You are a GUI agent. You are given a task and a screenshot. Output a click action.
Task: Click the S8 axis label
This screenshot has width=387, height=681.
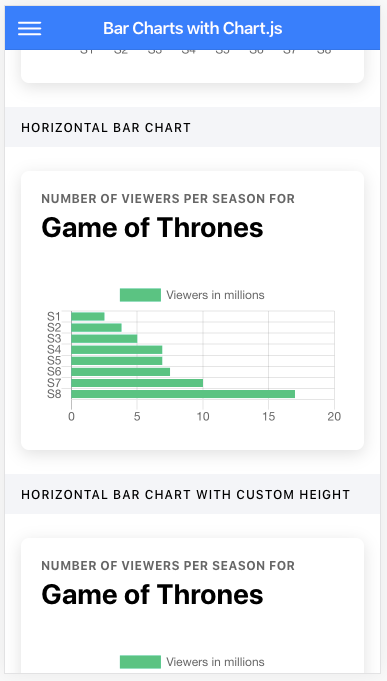54,394
